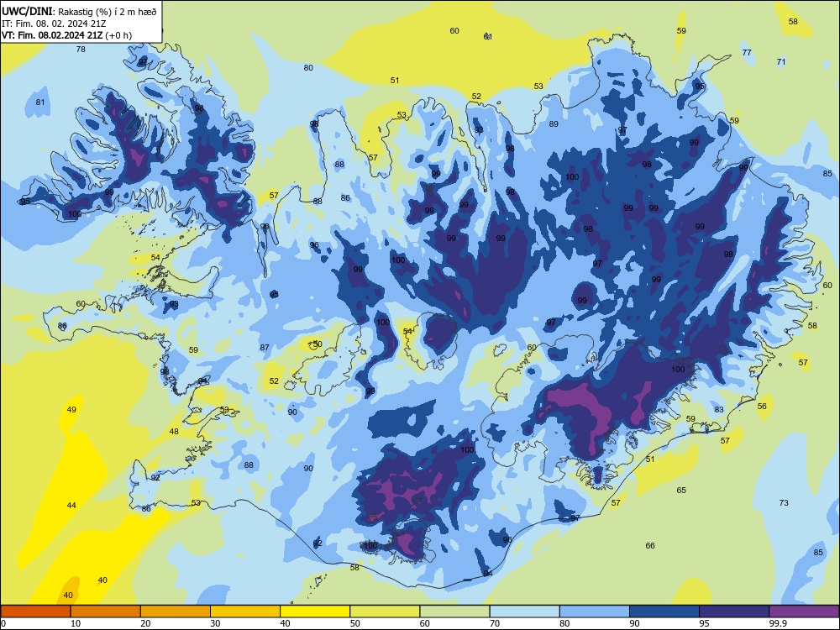Click the '65' humidity value on the map
The width and height of the screenshot is (840, 630).
pos(681,491)
